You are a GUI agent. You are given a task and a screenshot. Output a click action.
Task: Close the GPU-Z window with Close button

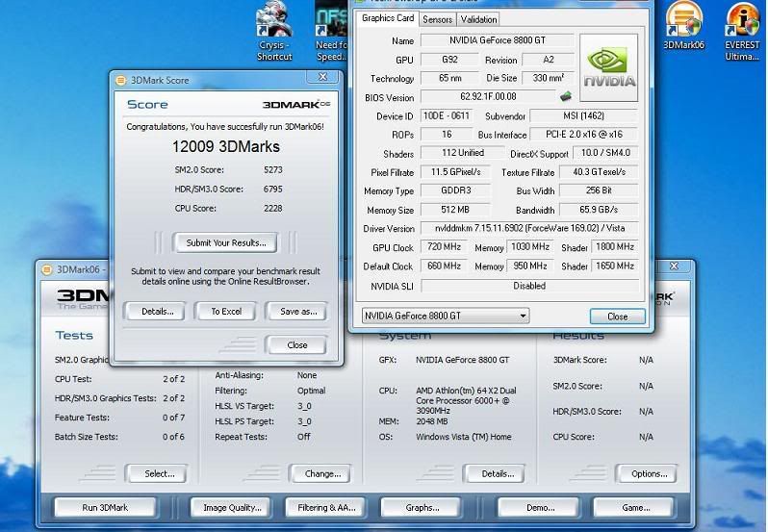click(617, 317)
